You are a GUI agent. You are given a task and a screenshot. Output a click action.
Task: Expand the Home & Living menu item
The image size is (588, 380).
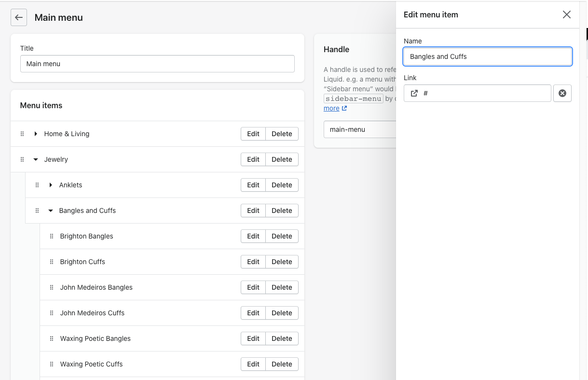[36, 134]
